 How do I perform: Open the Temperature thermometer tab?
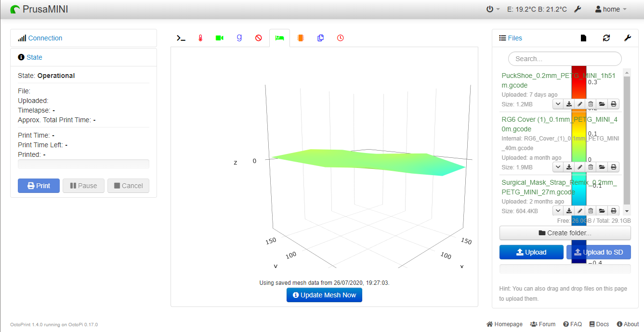click(200, 38)
